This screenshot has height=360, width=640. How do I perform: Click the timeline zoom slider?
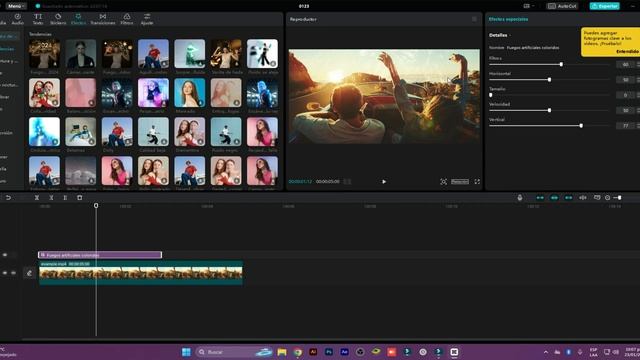click(x=619, y=198)
